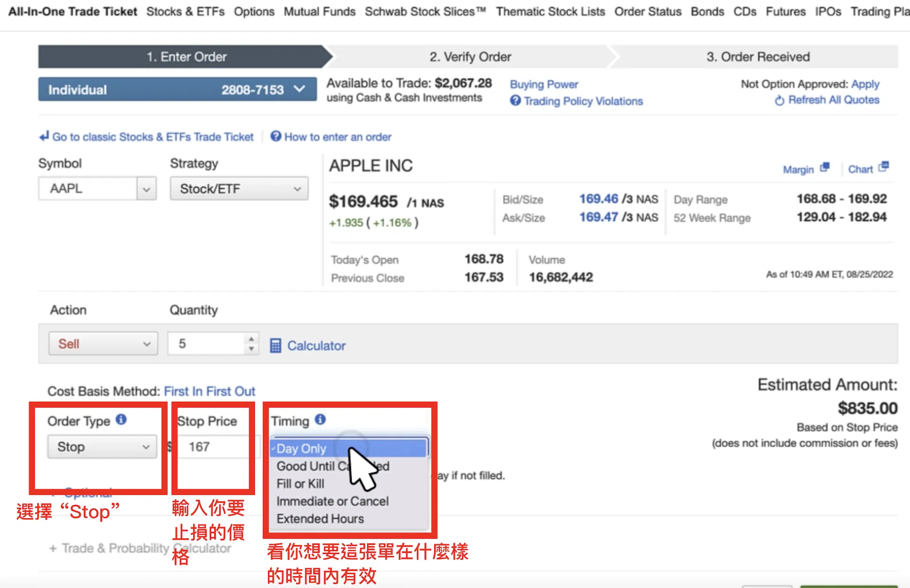Open the Calculator icon link
Image resolution: width=910 pixels, height=588 pixels.
click(275, 345)
